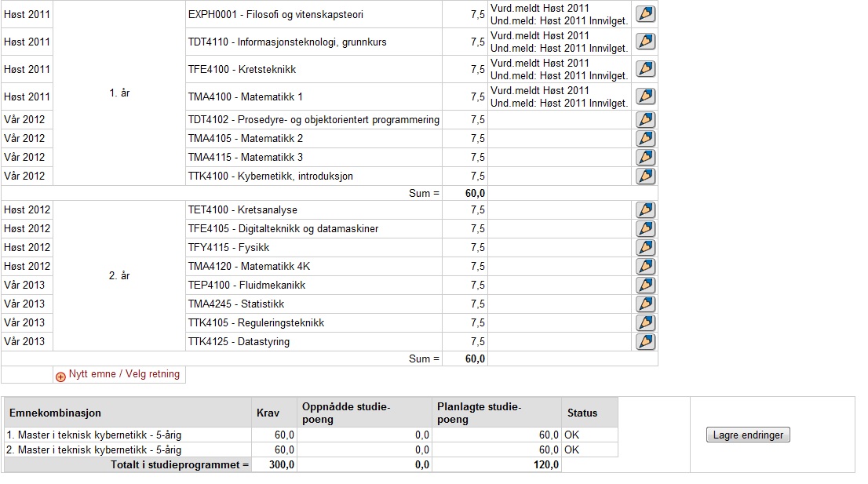Click the Lagre endringer button

click(748, 435)
